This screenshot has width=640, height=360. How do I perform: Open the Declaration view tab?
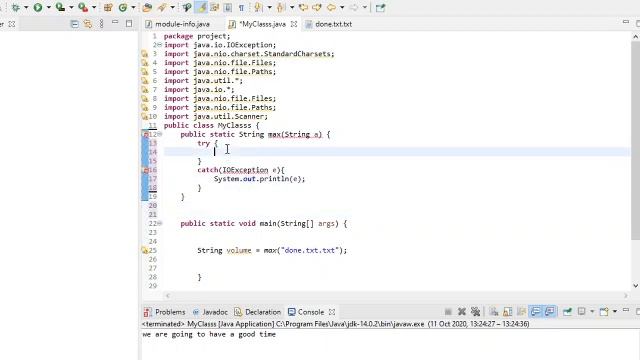click(x=258, y=312)
